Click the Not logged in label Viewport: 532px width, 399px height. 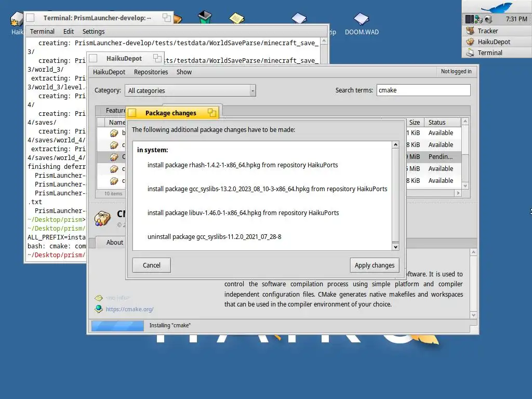(x=456, y=71)
